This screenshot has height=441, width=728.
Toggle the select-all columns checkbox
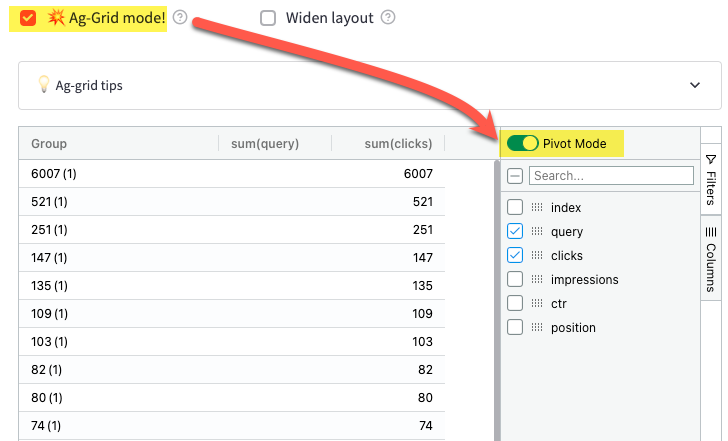(515, 176)
